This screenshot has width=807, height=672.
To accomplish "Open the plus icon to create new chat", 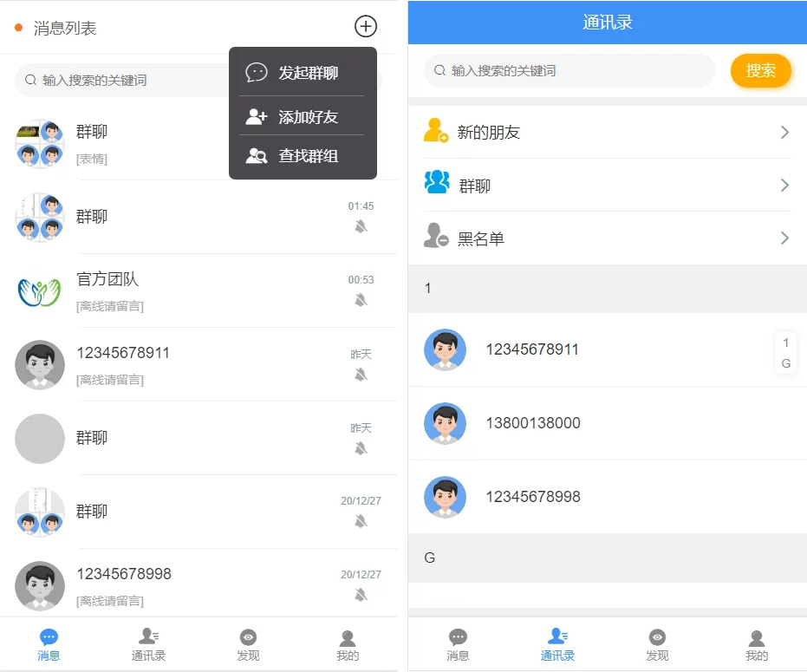I will point(365,26).
